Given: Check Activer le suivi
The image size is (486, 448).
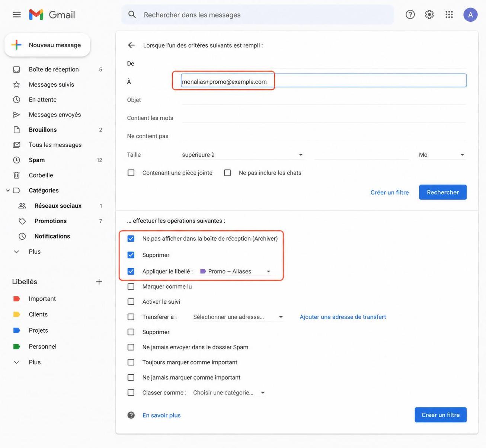Looking at the screenshot, I should click(131, 302).
